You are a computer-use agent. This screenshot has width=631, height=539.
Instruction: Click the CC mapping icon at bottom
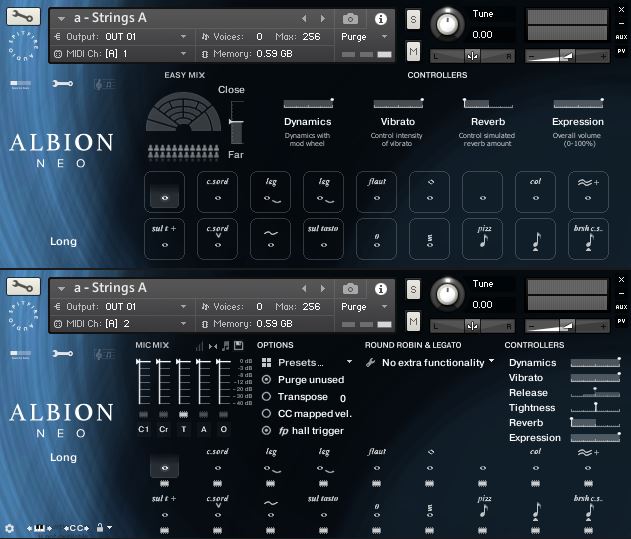(76, 528)
